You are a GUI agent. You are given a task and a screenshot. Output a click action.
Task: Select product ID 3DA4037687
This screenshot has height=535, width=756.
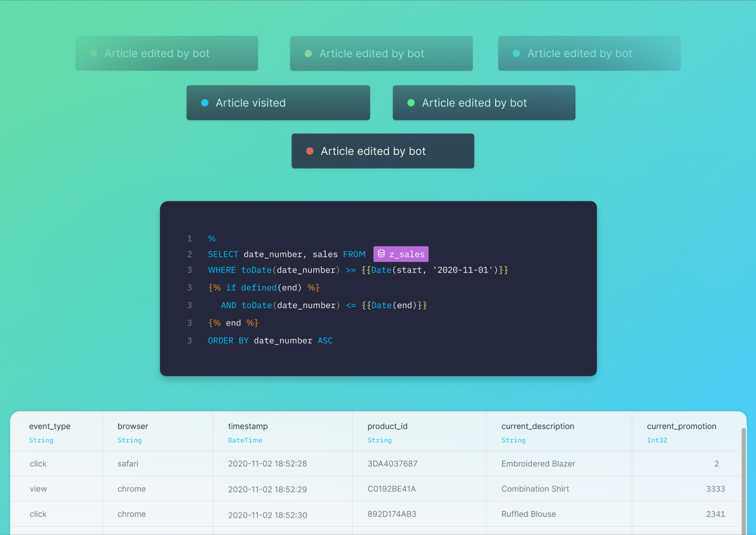click(392, 464)
